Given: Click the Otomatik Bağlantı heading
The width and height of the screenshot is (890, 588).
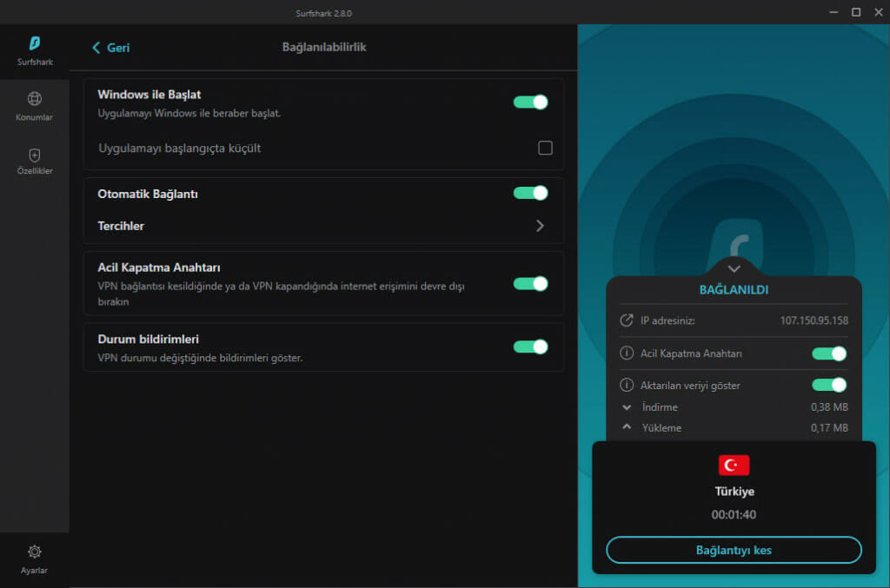Looking at the screenshot, I should (148, 194).
